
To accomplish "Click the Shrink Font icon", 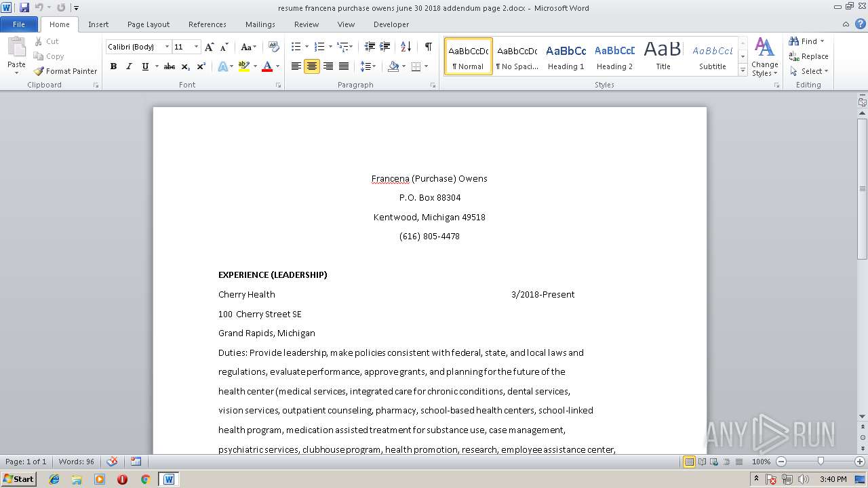I will [x=224, y=47].
